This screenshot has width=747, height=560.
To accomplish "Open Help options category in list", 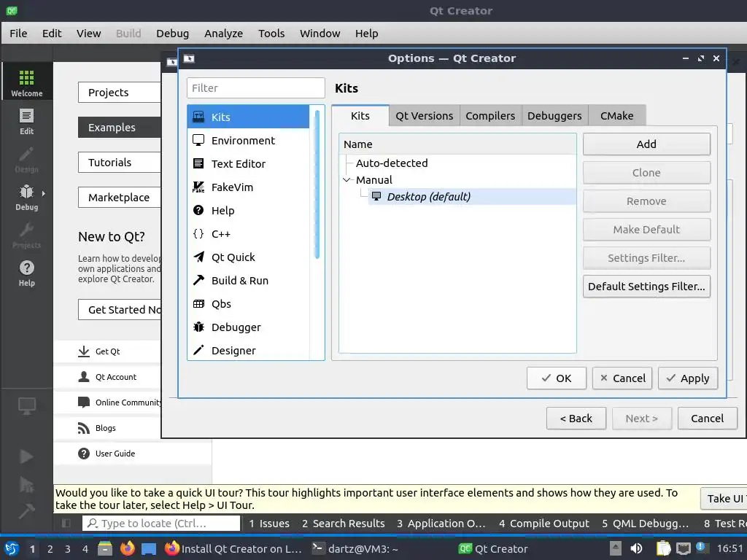I will click(248, 211).
